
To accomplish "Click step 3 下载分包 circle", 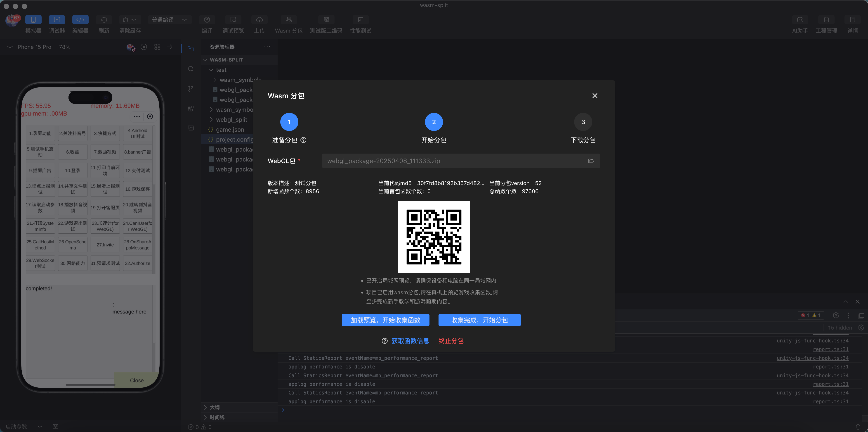I will point(583,122).
